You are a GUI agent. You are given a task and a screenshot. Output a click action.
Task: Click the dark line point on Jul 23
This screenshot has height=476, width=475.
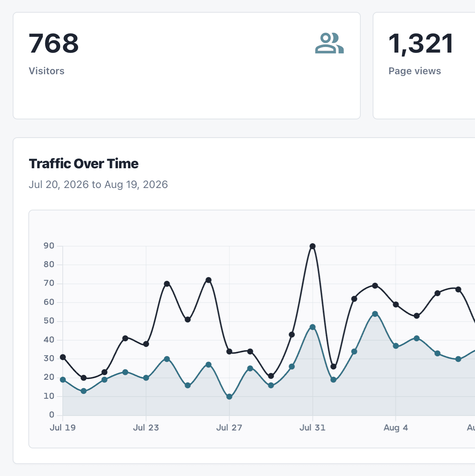[x=146, y=344]
